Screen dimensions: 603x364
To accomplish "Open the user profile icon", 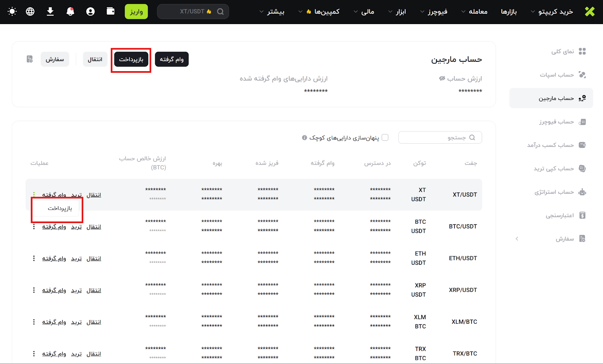I will click(x=90, y=12).
